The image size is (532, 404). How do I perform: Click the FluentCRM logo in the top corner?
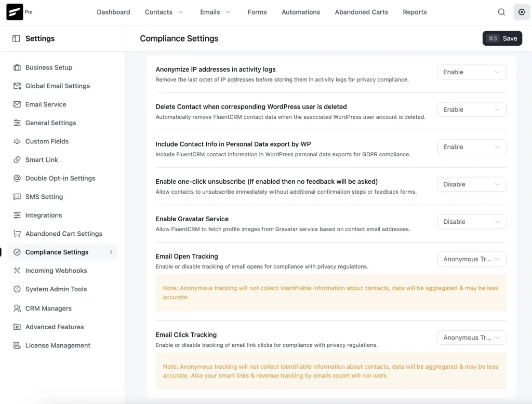[x=14, y=11]
